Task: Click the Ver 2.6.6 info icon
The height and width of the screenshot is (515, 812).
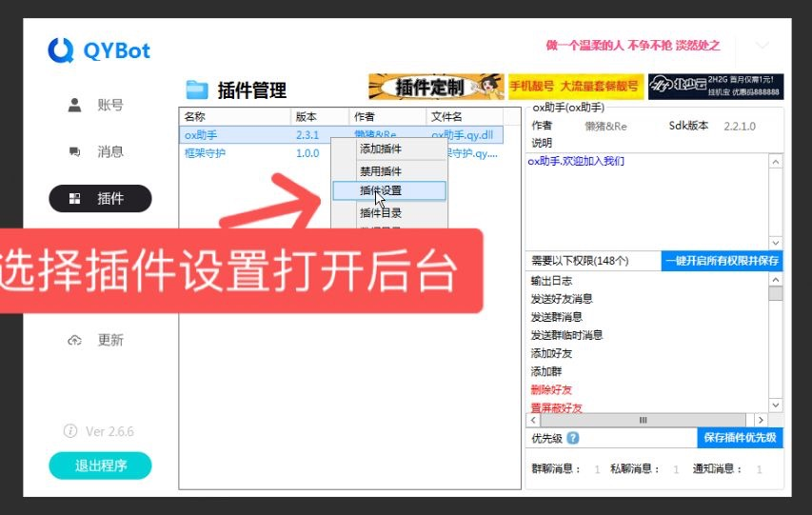Action: coord(69,431)
